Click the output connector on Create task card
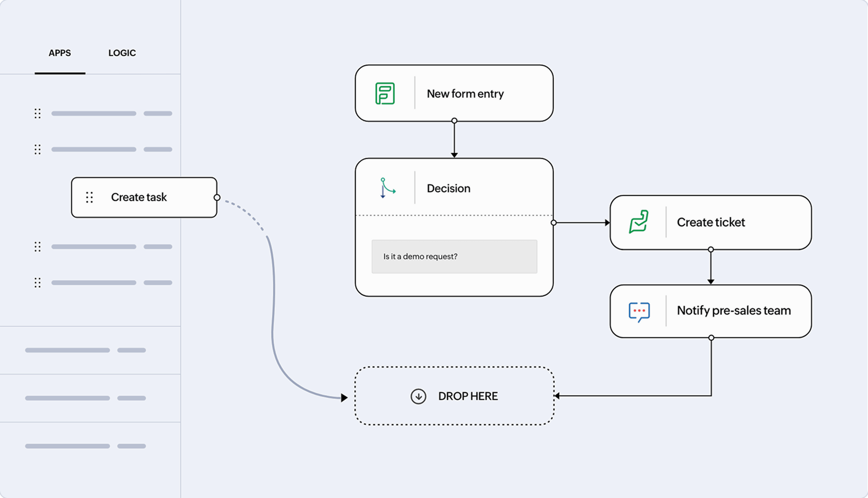This screenshot has height=498, width=868. [x=217, y=197]
